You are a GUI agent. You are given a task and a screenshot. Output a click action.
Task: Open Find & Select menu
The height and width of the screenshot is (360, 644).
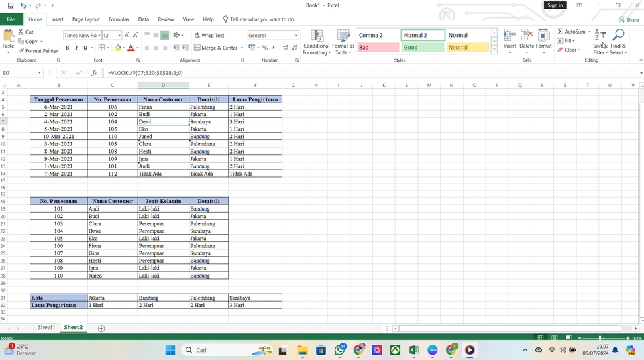click(x=618, y=42)
